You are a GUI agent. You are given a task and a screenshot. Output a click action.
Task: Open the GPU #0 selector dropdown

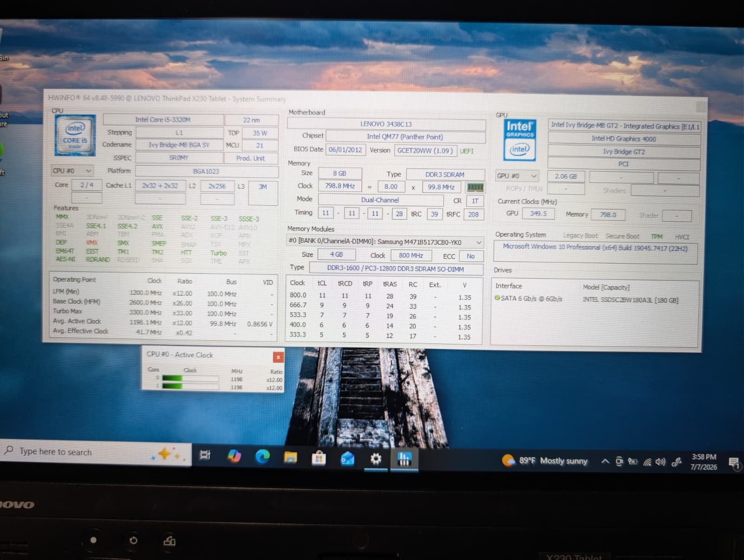pos(517,176)
